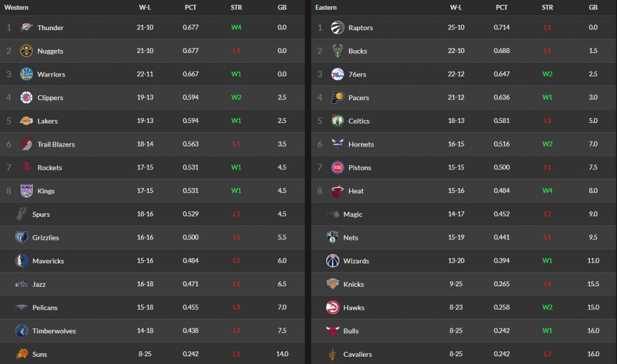Sort Western standings by GB header
This screenshot has height=364, width=617.
coord(282,8)
